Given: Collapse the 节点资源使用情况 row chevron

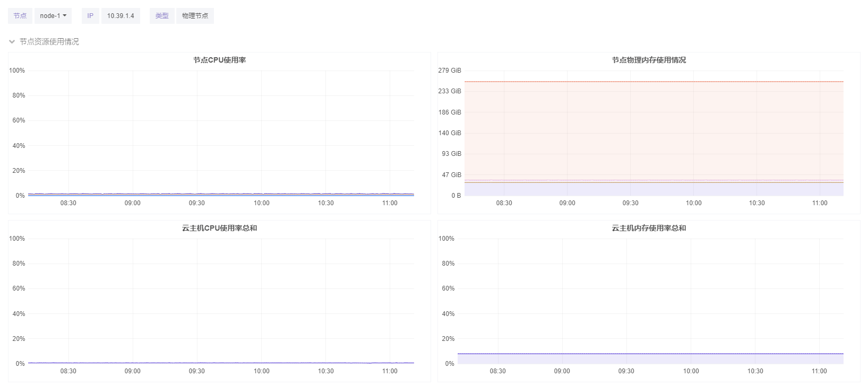Looking at the screenshot, I should (12, 42).
